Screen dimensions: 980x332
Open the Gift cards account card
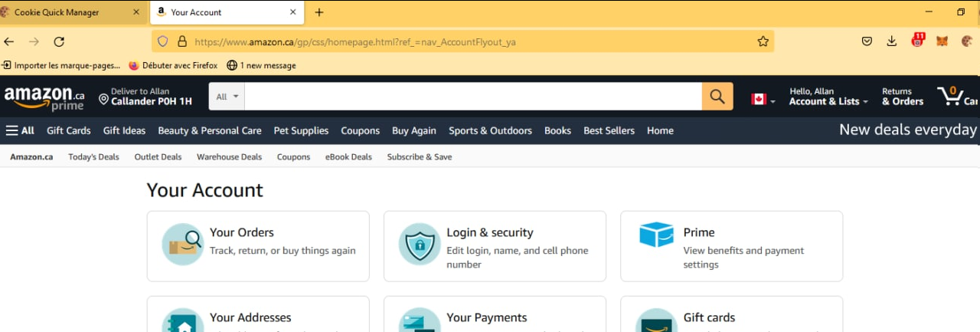point(731,314)
